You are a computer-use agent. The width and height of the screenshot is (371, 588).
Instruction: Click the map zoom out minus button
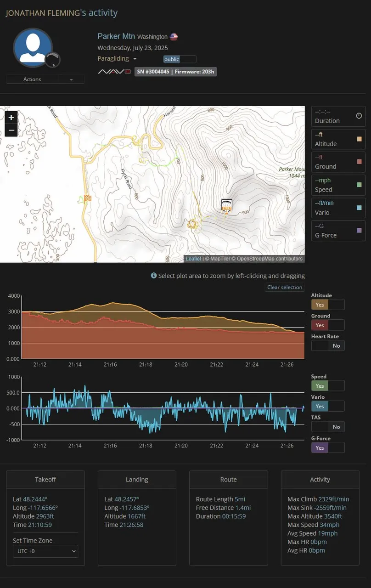pos(11,130)
